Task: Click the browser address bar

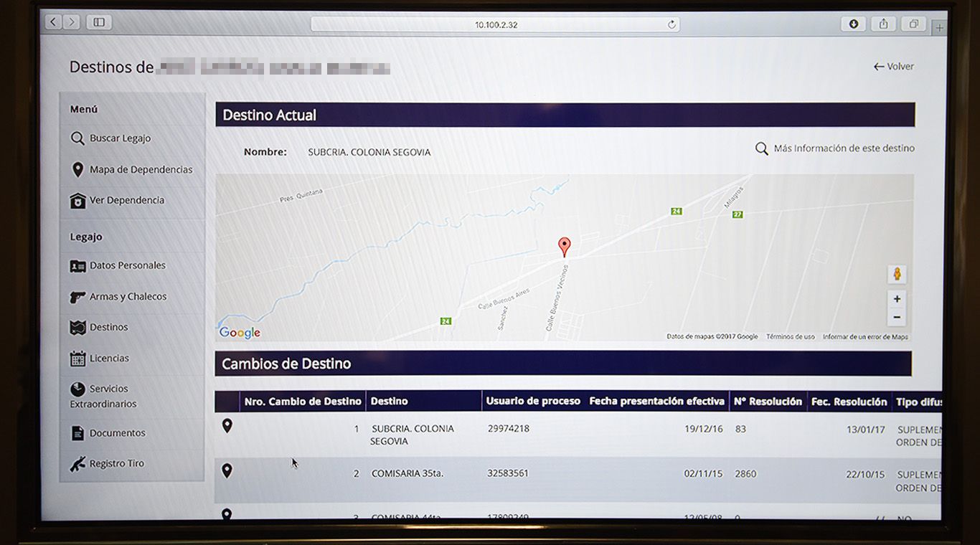Action: [495, 24]
